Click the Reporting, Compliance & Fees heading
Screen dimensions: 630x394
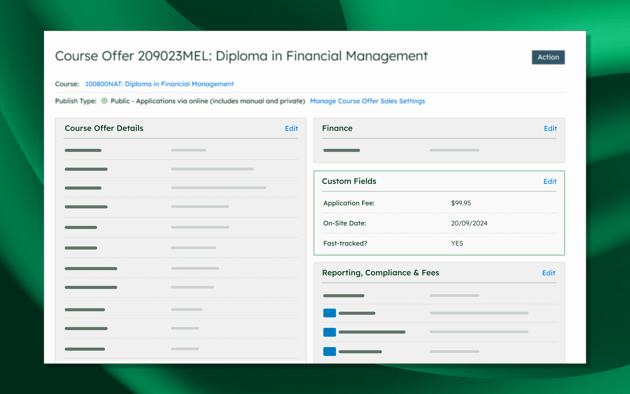(380, 273)
